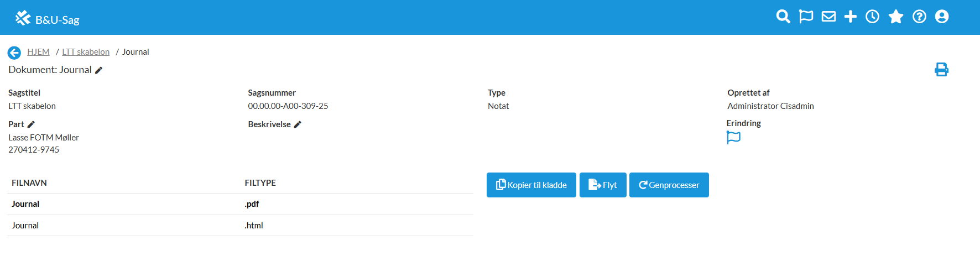980x261 pixels.
Task: Open help question mark icon
Action: coord(919,17)
